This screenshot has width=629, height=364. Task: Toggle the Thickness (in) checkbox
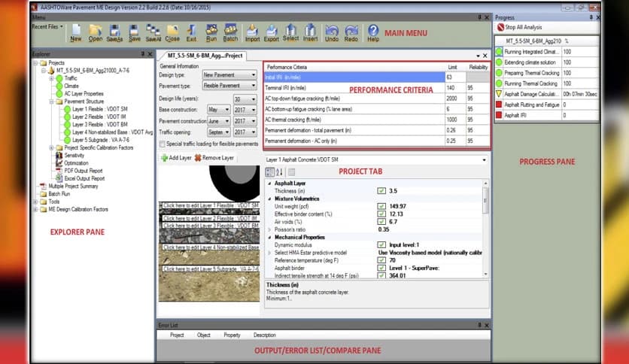(x=383, y=191)
